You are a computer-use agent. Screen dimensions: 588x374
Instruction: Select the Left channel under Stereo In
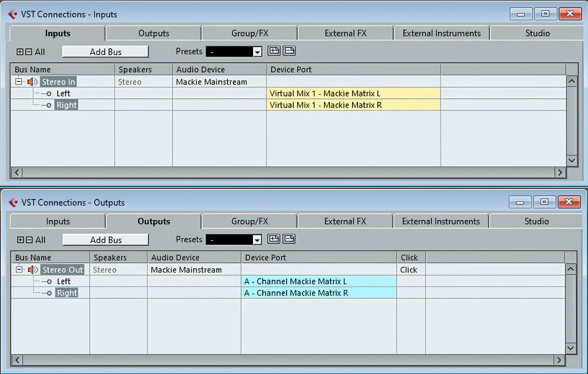(63, 93)
